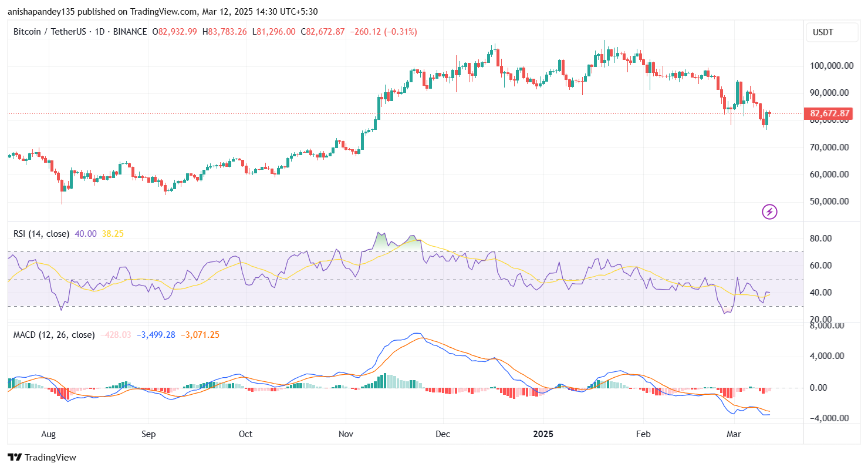Image resolution: width=868 pixels, height=470 pixels.
Task: Click the TradingView logo icon
Action: tap(15, 457)
